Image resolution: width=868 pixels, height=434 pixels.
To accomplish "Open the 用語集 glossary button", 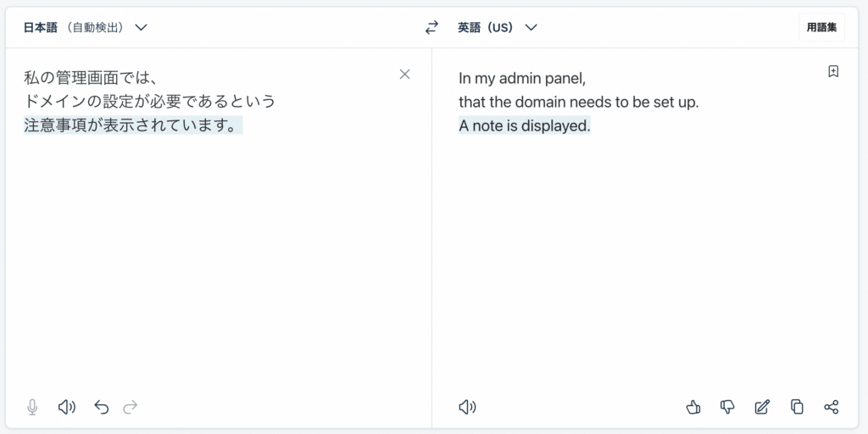I will (821, 27).
